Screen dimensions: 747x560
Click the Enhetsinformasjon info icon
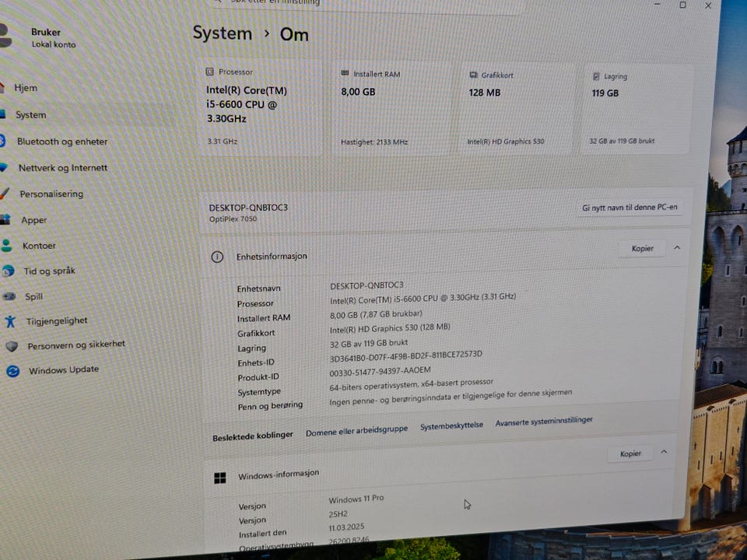pyautogui.click(x=217, y=257)
